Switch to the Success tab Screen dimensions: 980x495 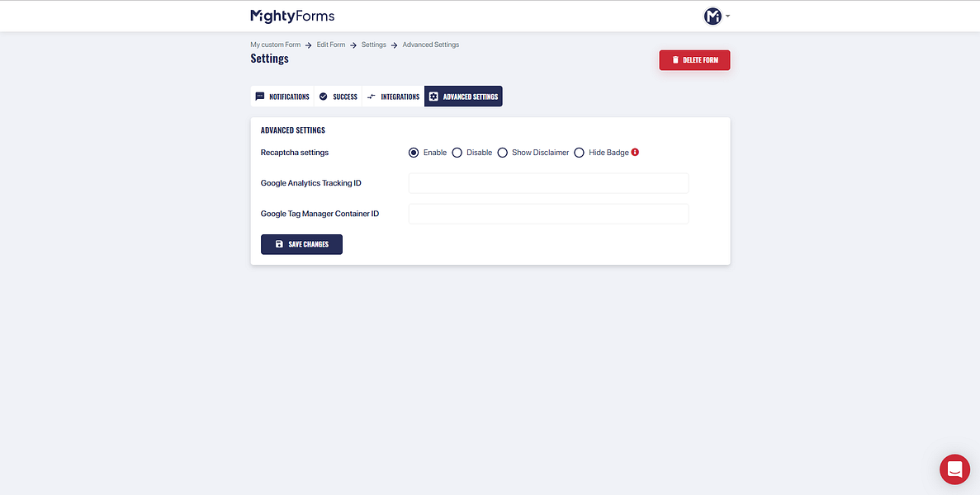[338, 97]
